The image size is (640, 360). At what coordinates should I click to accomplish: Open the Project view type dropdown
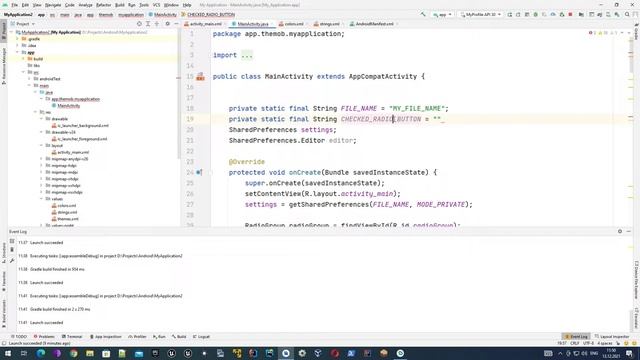pos(23,24)
